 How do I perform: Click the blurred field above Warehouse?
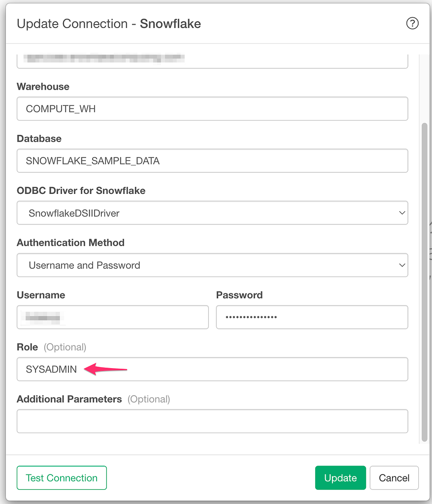click(212, 61)
